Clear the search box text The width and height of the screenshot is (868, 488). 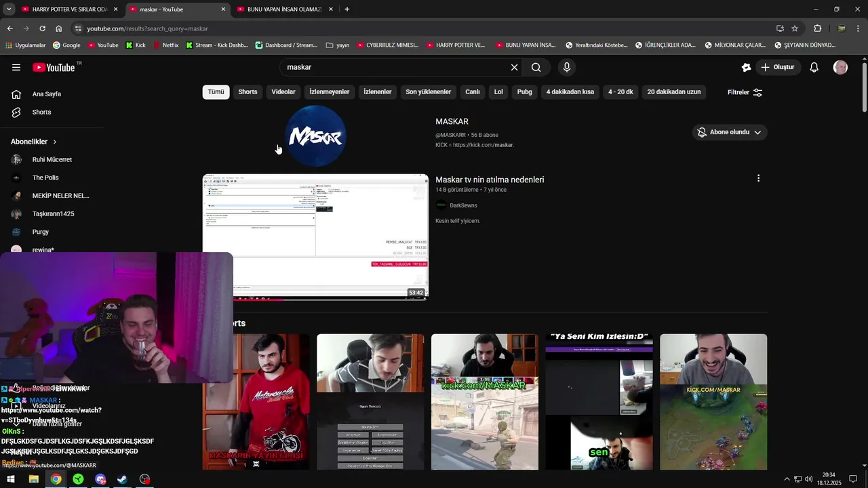click(x=514, y=67)
